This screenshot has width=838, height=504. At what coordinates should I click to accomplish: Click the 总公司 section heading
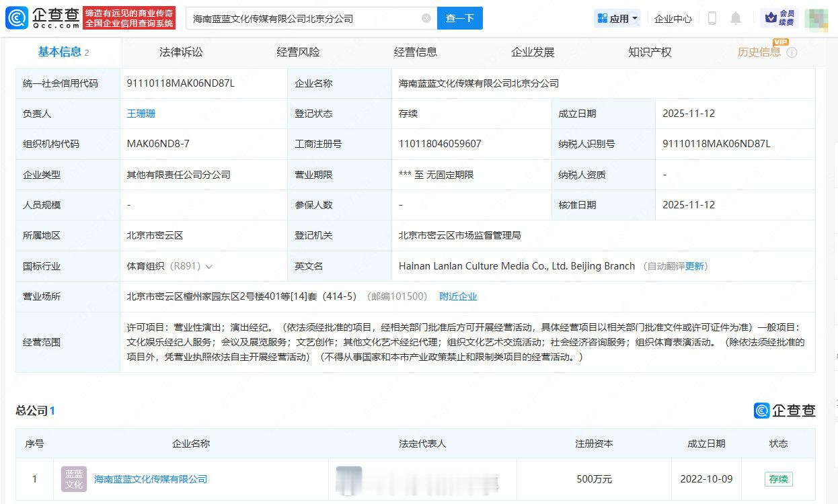point(35,411)
